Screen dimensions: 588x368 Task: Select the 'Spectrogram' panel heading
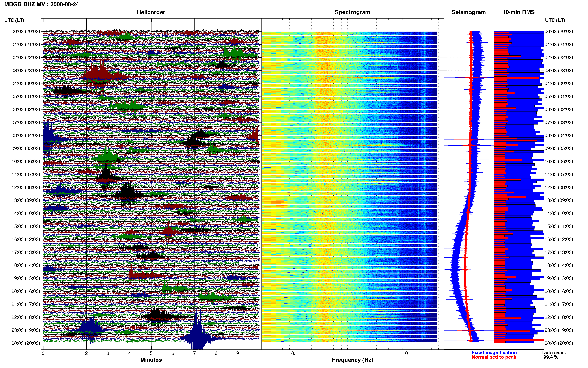352,12
